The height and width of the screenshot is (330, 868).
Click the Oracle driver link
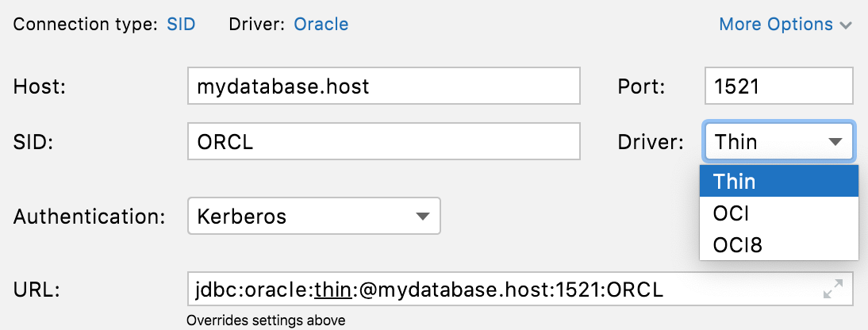(x=321, y=25)
